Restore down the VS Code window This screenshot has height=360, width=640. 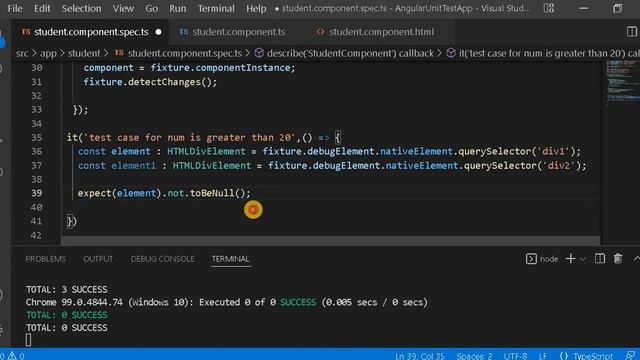(617, 8)
